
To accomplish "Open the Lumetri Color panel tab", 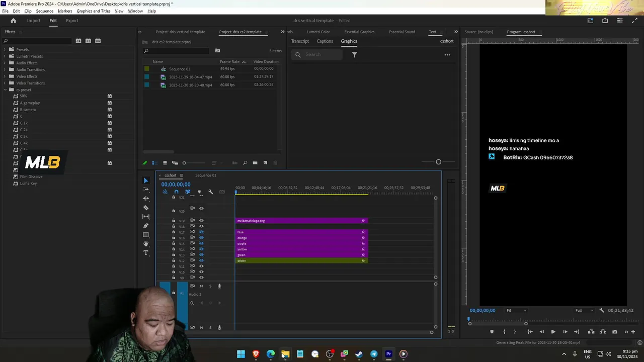I will pyautogui.click(x=318, y=32).
